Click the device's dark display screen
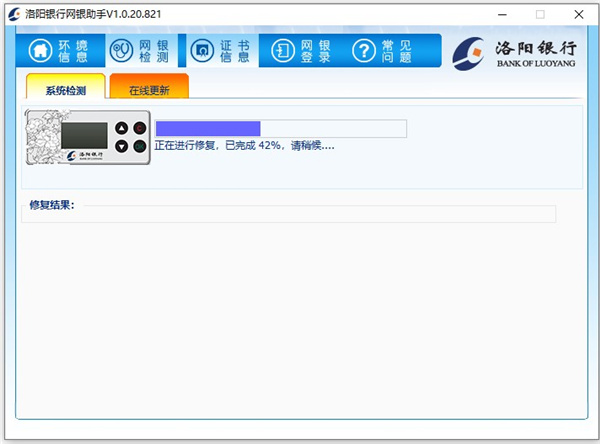This screenshot has width=600, height=444. tap(84, 135)
